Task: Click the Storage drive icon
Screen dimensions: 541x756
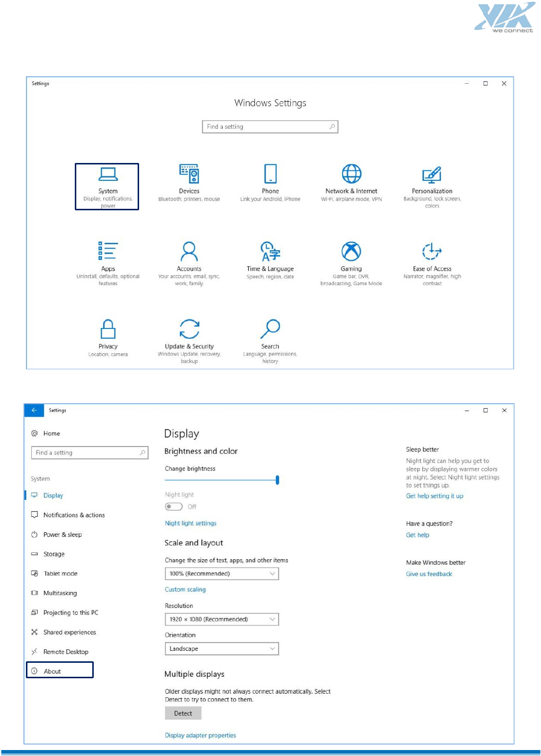Action: [x=34, y=554]
